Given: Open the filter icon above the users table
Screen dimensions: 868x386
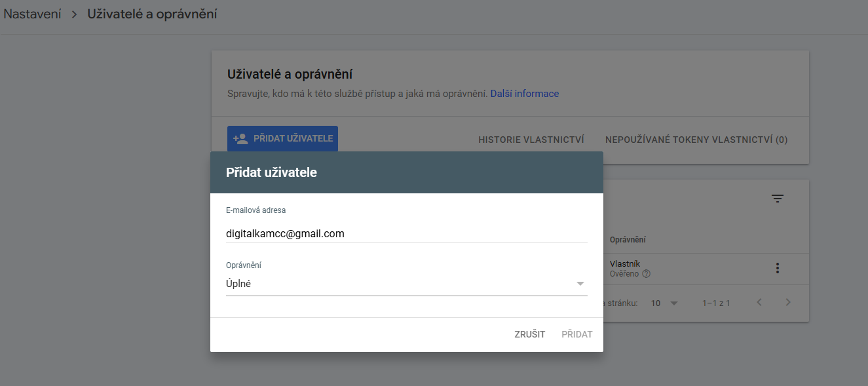Looking at the screenshot, I should [778, 198].
